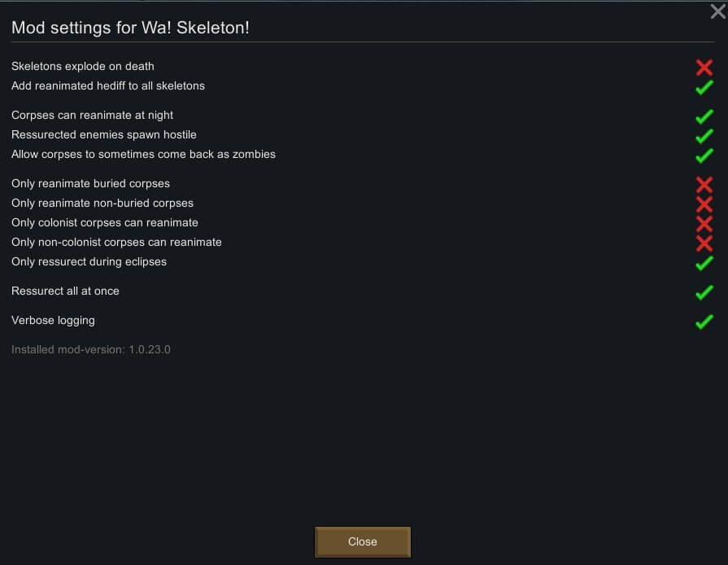Disable Add reanimated hediff to all skeletons
Screen dimensions: 728x565
tap(704, 86)
